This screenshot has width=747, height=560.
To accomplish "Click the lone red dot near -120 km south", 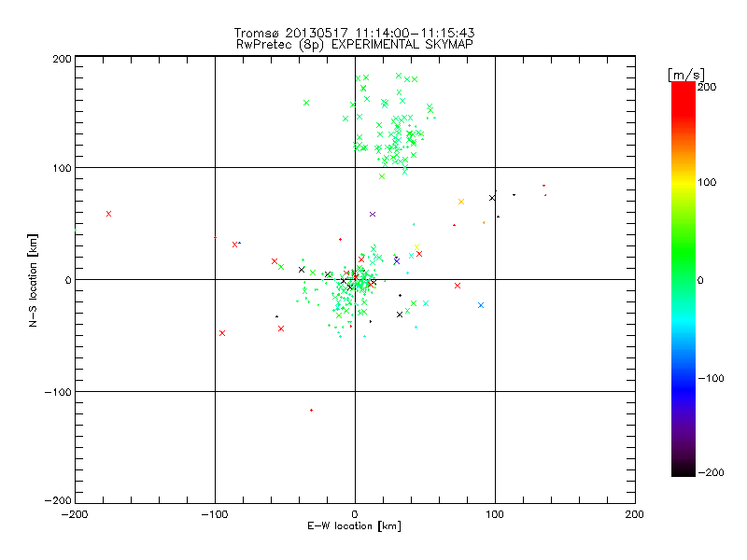I will pyautogui.click(x=311, y=410).
